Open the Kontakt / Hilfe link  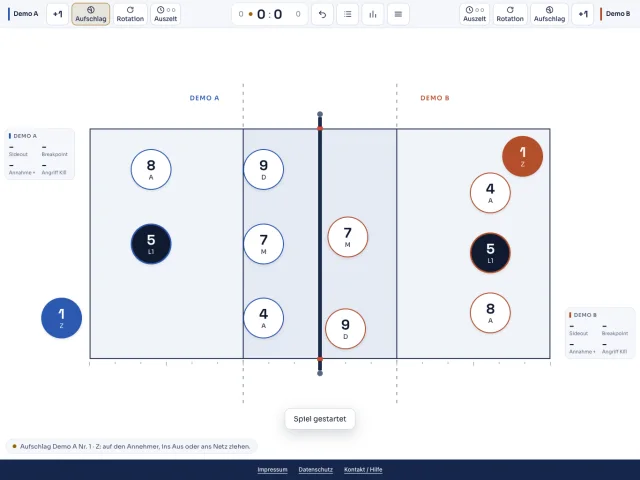(x=363, y=470)
